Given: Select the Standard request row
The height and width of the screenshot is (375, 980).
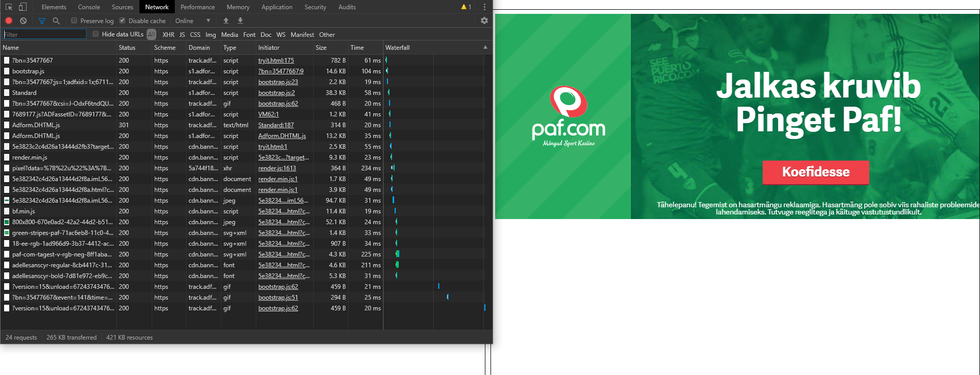Looking at the screenshot, I should pos(247,92).
